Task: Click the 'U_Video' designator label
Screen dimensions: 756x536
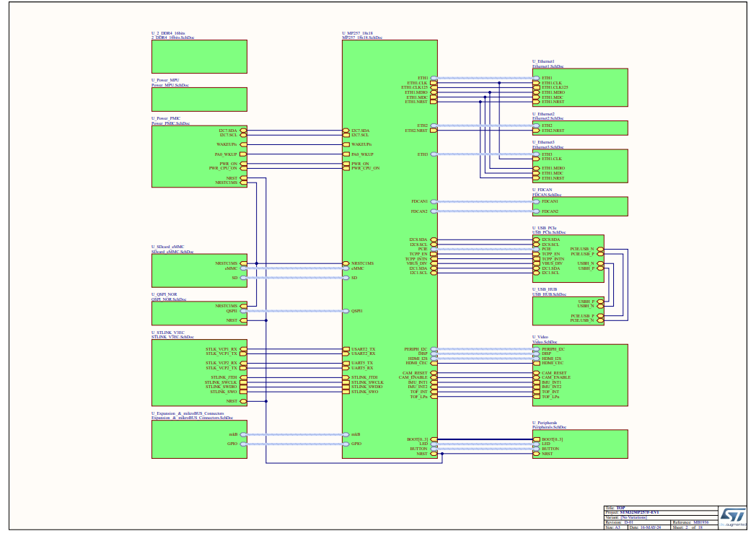Action: click(x=540, y=337)
